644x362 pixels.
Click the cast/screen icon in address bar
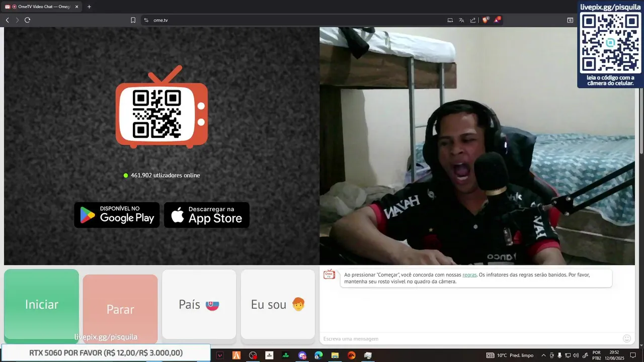[450, 20]
